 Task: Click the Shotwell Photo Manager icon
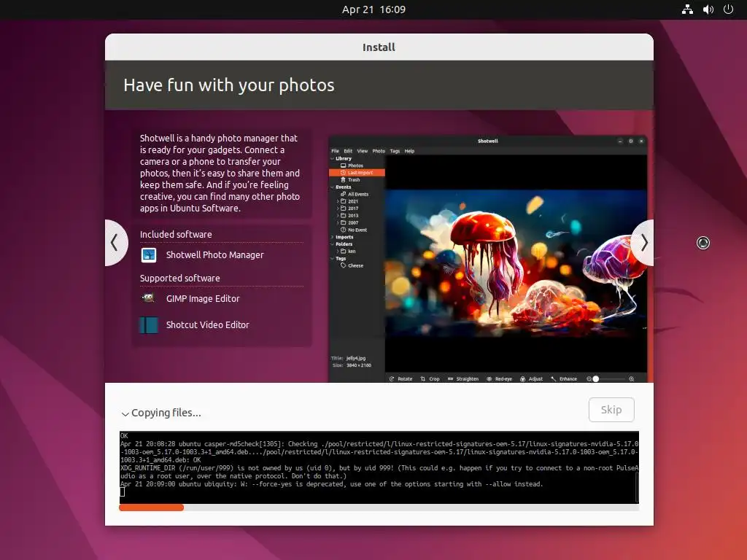pyautogui.click(x=149, y=255)
